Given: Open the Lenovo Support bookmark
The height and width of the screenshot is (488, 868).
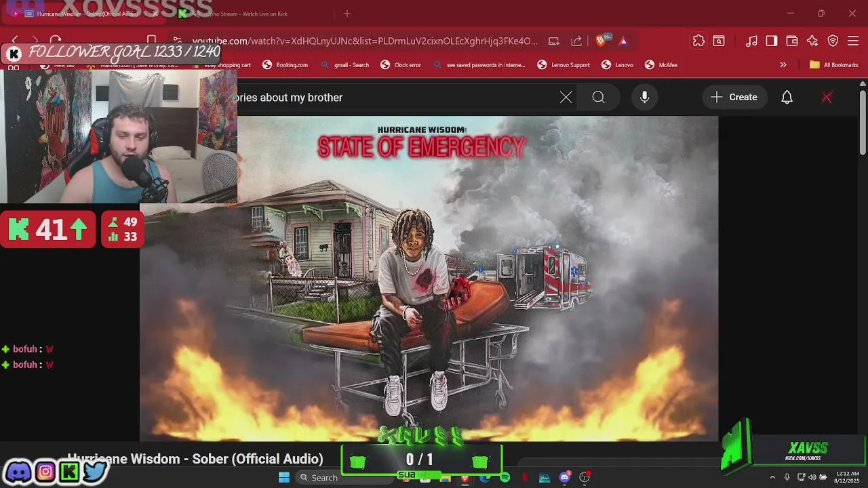Looking at the screenshot, I should pyautogui.click(x=564, y=65).
